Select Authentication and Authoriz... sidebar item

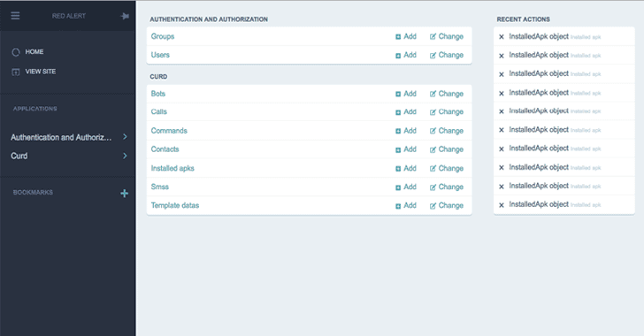(61, 137)
